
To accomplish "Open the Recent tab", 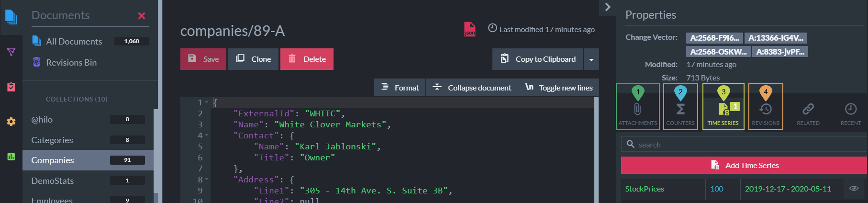I will [x=851, y=114].
